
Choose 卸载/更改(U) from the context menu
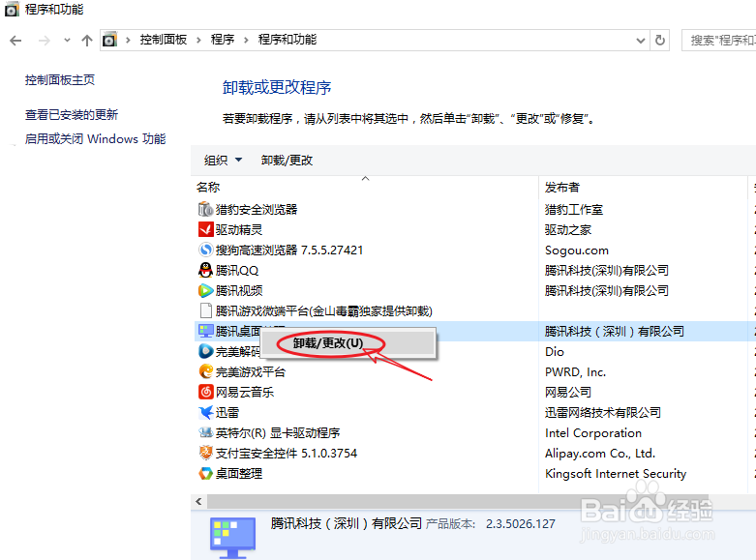click(348, 343)
